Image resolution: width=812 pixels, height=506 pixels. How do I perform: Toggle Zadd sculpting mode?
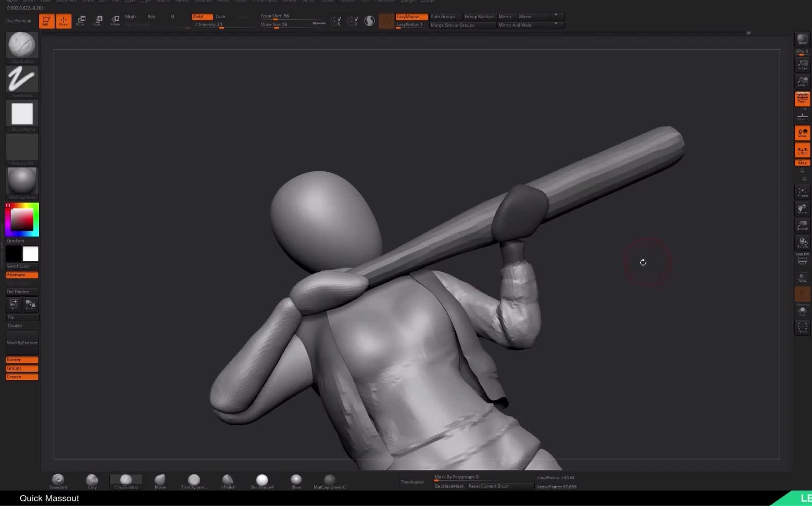pos(202,16)
